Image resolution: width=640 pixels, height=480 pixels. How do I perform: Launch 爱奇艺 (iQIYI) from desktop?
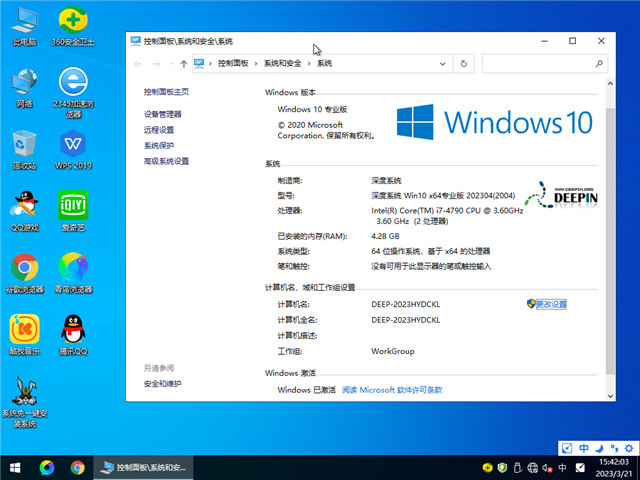pos(72,205)
